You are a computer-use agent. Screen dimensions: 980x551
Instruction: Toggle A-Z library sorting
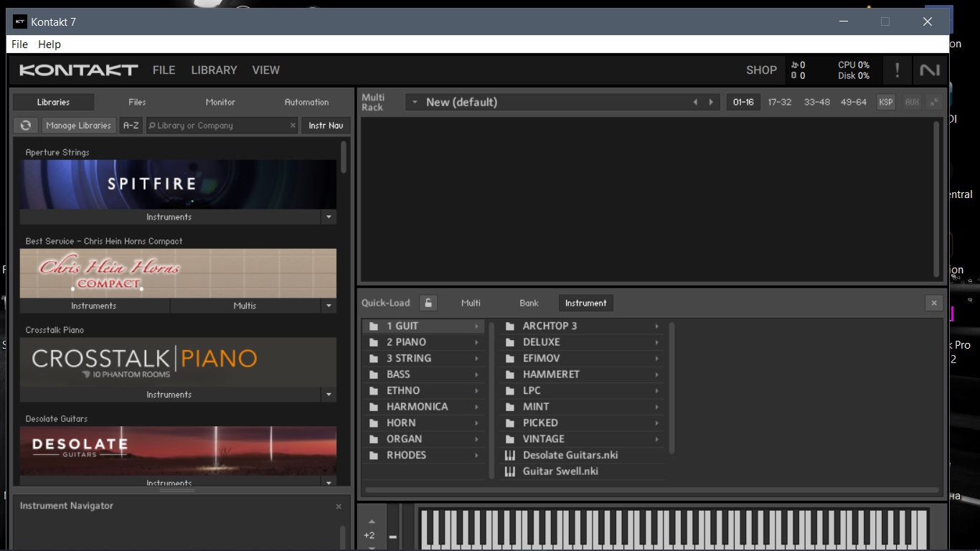pos(131,126)
